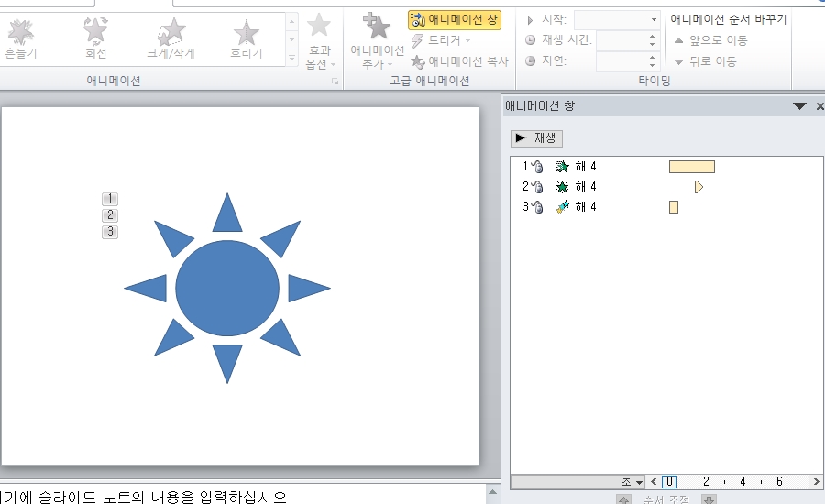Screen dimensions: 825x504
Task: Click green star icon of item 2
Action: (x=563, y=187)
